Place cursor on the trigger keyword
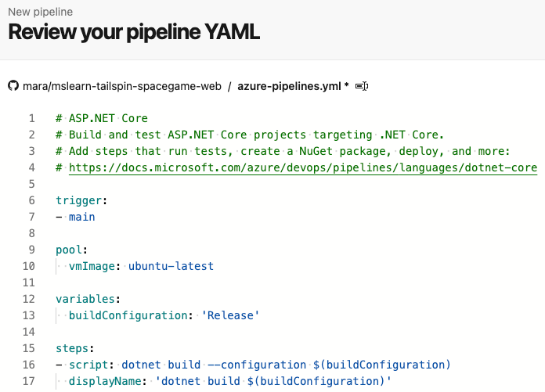This screenshot has width=545, height=392. tap(78, 200)
